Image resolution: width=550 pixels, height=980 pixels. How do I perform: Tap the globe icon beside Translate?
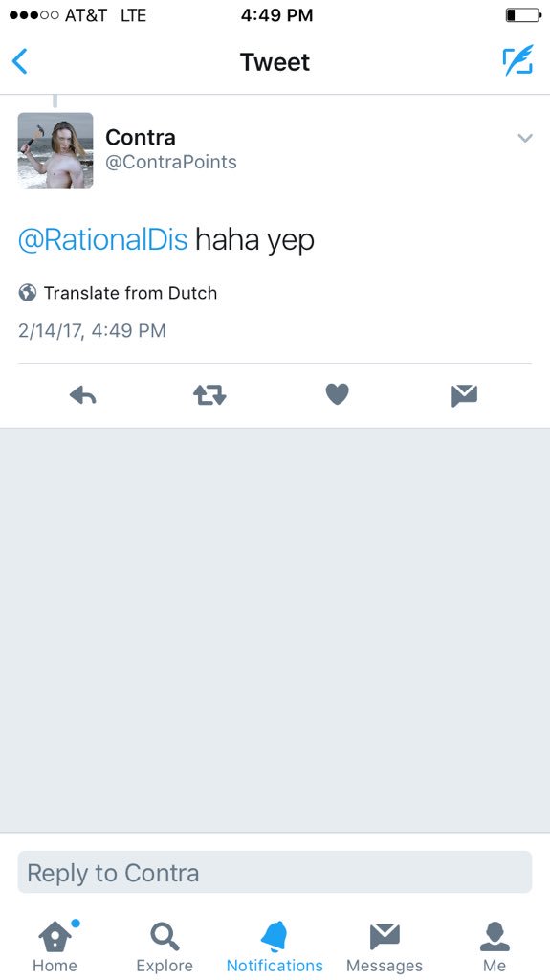click(28, 293)
